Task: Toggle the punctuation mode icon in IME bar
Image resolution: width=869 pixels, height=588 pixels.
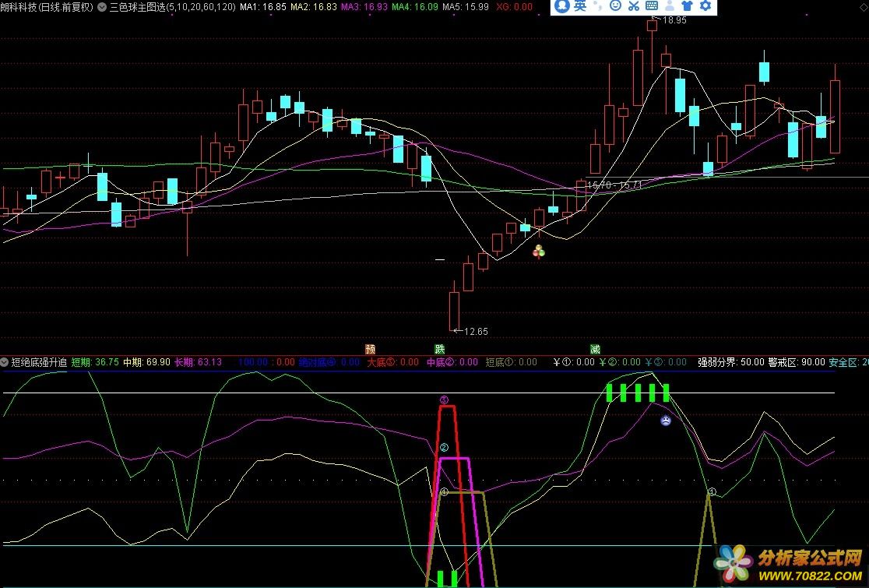Action: point(598,6)
